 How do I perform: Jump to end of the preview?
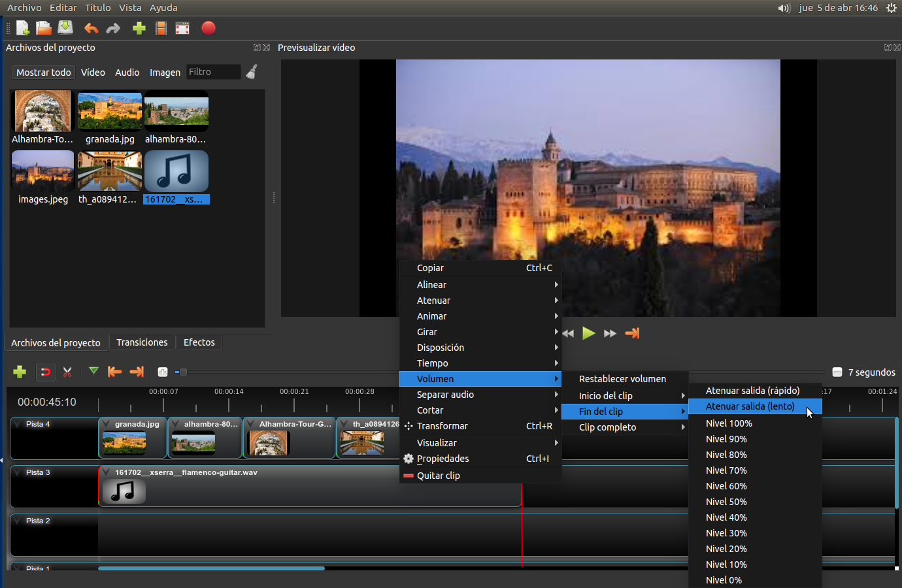[x=632, y=333]
